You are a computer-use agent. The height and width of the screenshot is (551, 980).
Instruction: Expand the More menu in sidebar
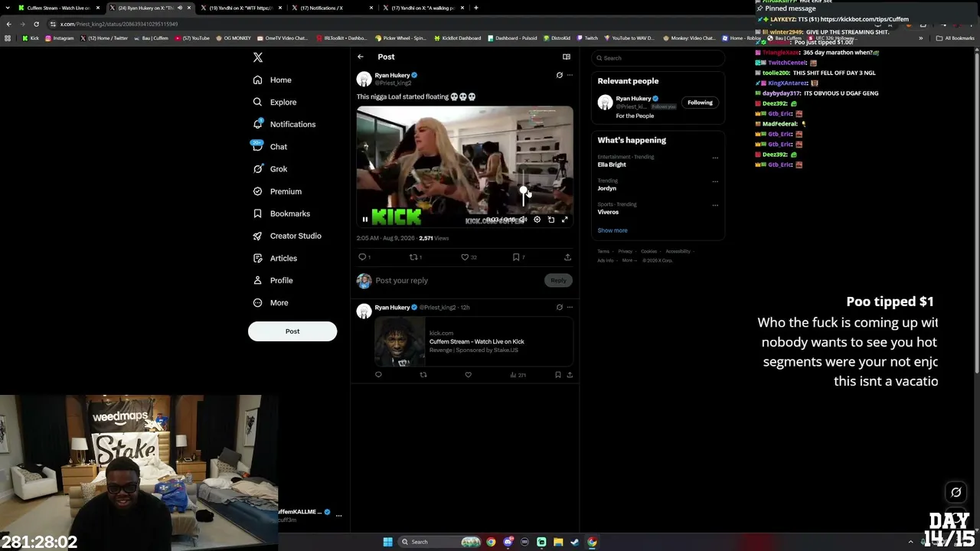(x=270, y=302)
